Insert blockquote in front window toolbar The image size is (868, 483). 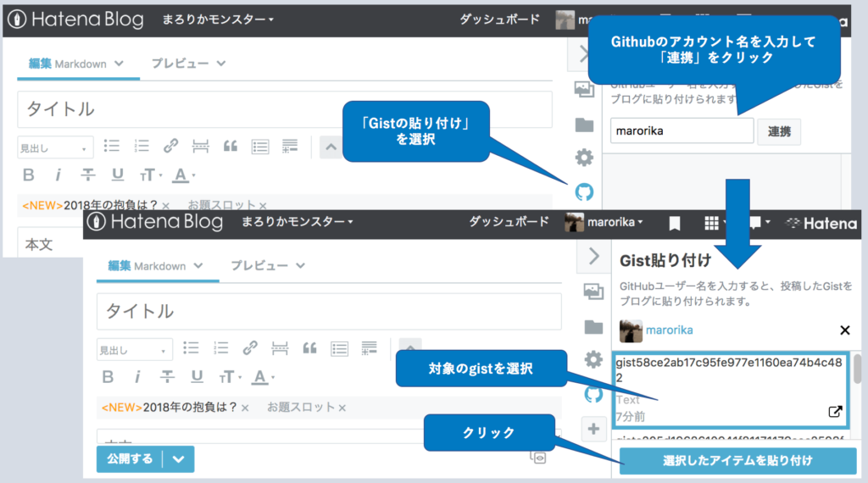(x=309, y=348)
